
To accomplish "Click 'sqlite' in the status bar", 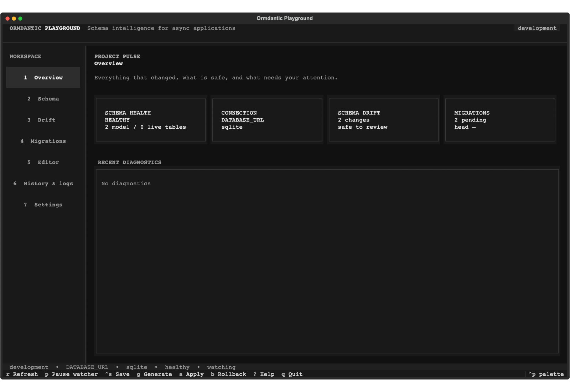I will [136, 367].
